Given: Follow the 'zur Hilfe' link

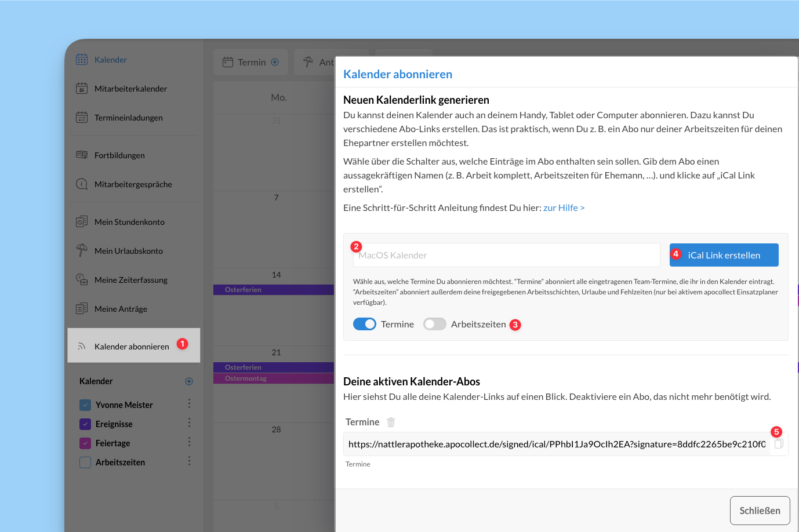Looking at the screenshot, I should pyautogui.click(x=564, y=208).
